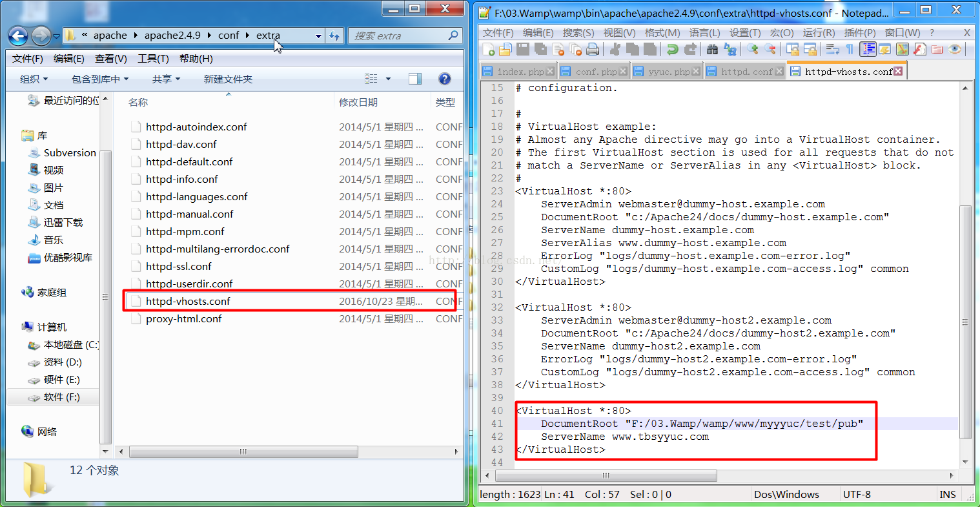Click the 名称 column header

(x=138, y=102)
